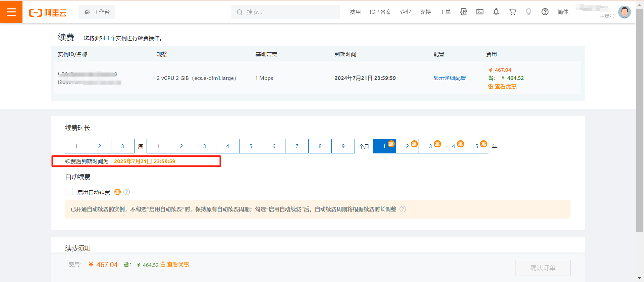Click 显示详细配置 link

[x=449, y=78]
